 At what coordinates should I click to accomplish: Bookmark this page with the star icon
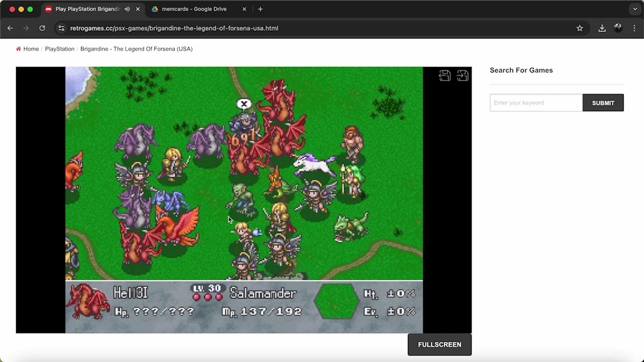[580, 28]
